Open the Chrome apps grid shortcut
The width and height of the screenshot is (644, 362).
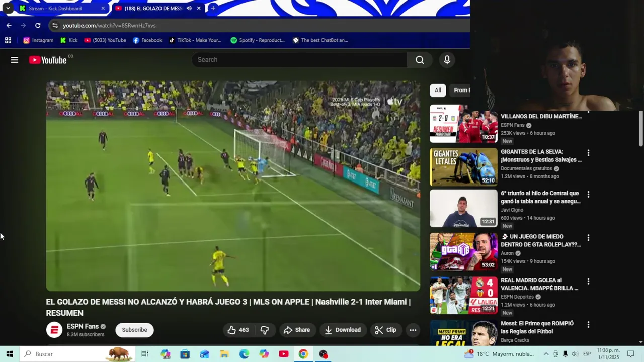pyautogui.click(x=8, y=40)
